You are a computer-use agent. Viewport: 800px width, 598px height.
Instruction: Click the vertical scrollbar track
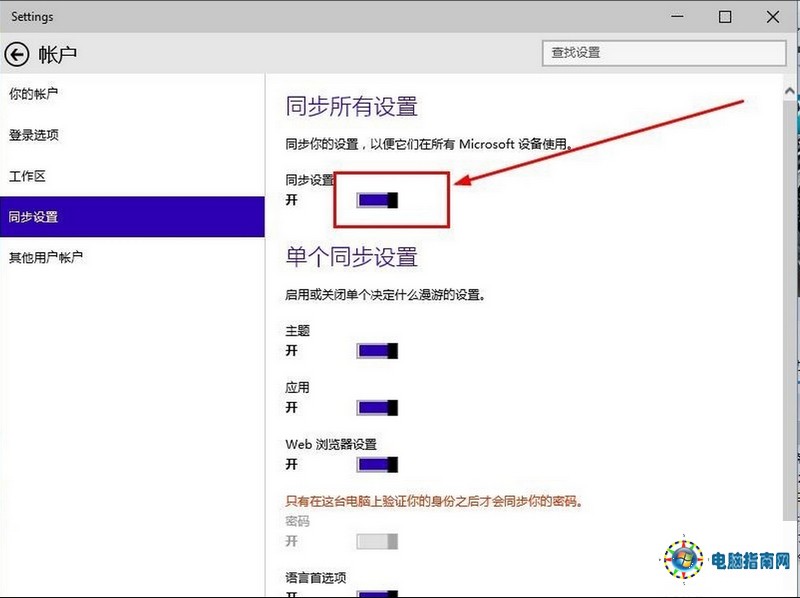pos(789,311)
